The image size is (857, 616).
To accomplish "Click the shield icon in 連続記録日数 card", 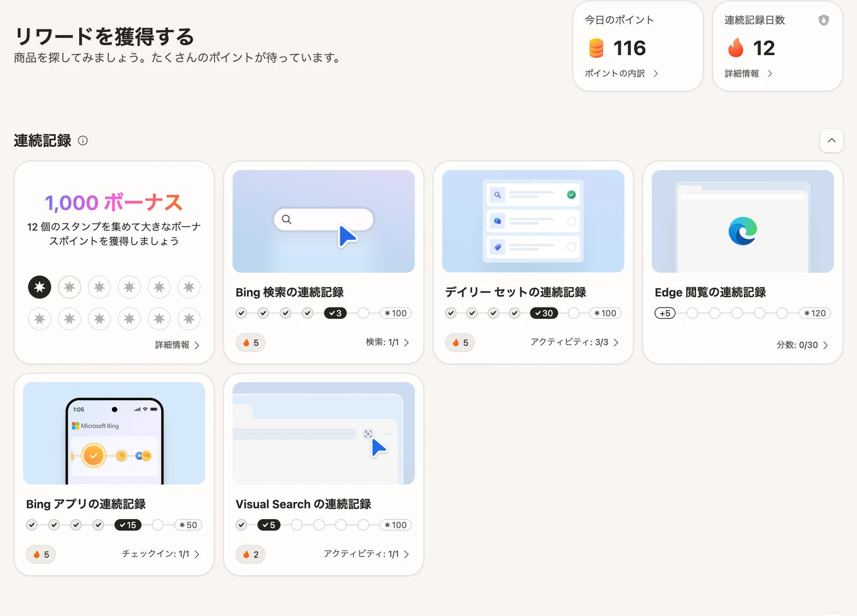I will point(824,20).
